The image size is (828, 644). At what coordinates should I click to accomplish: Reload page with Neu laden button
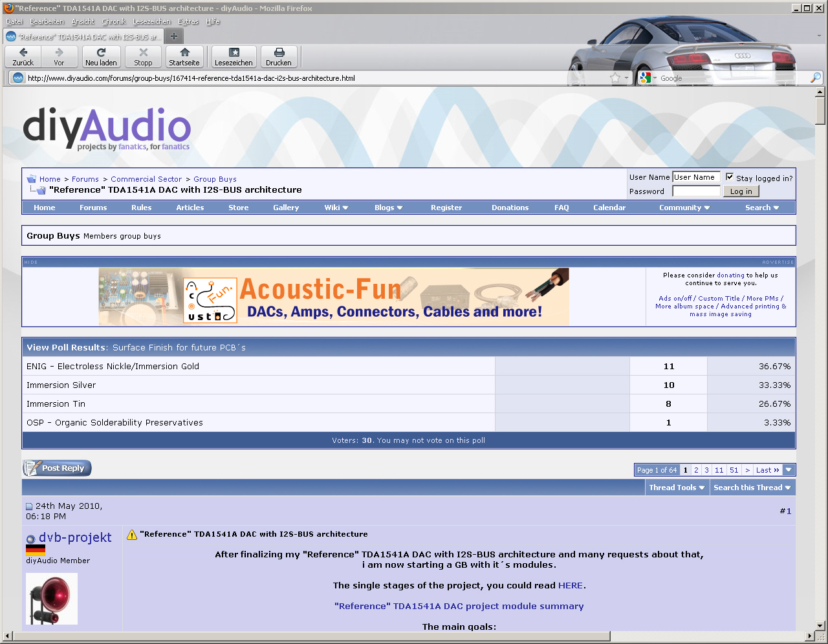pyautogui.click(x=101, y=57)
